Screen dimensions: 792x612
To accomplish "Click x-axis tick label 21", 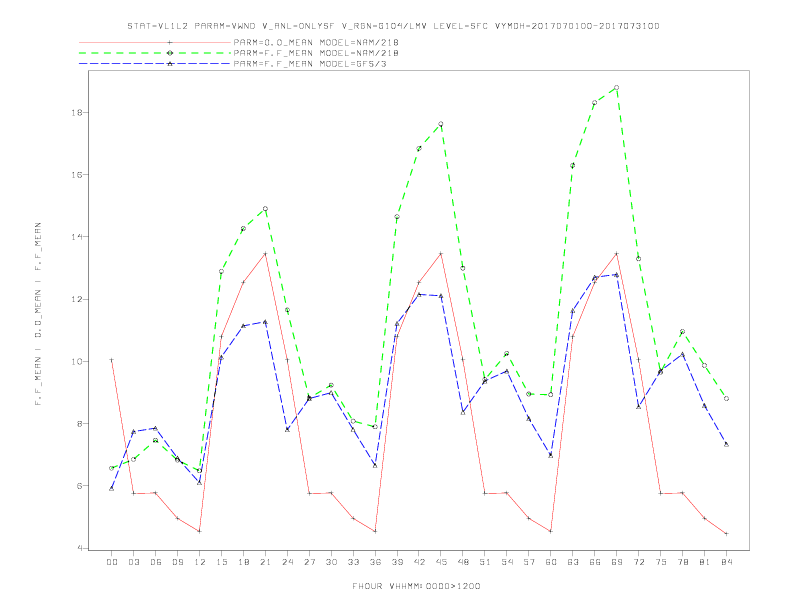I will pyautogui.click(x=265, y=562).
